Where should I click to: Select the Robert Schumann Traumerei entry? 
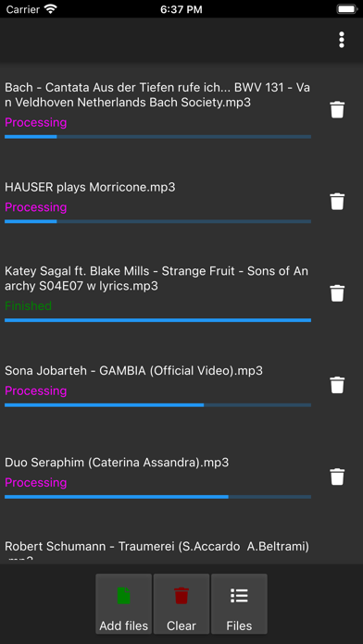click(x=157, y=551)
